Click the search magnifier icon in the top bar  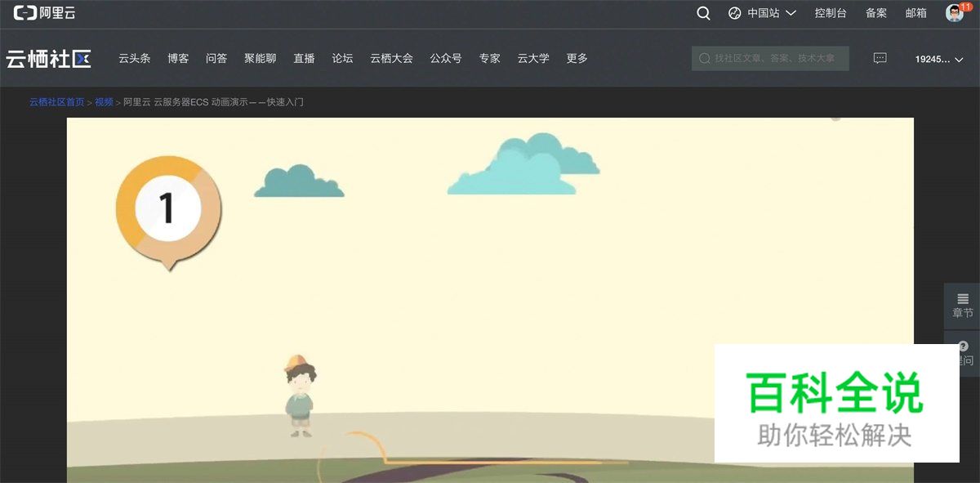pyautogui.click(x=703, y=13)
